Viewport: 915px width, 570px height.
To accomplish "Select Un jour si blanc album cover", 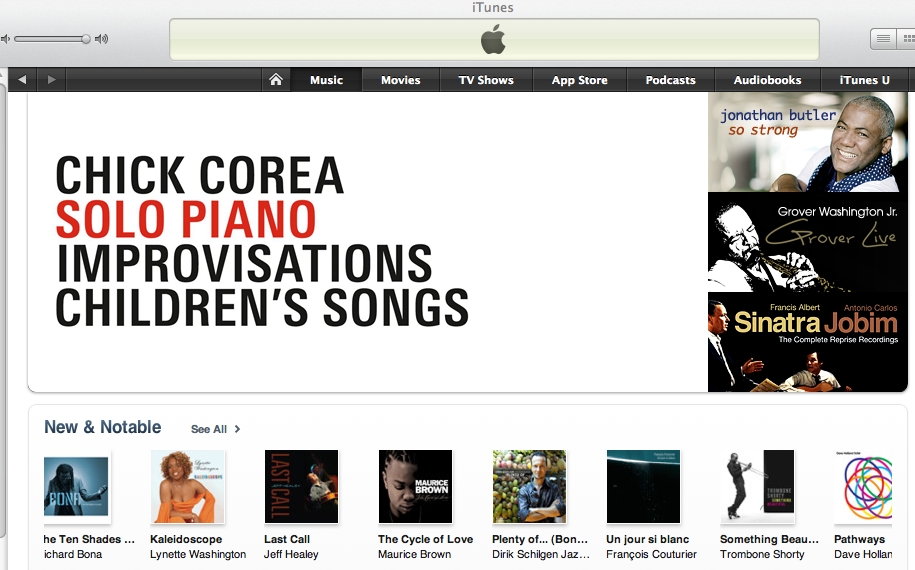I will point(644,487).
